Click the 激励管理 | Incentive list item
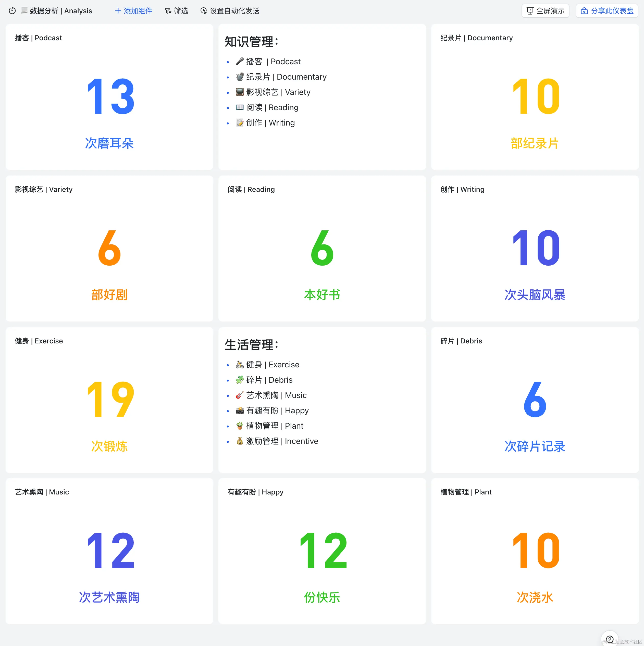The image size is (644, 646). point(282,441)
